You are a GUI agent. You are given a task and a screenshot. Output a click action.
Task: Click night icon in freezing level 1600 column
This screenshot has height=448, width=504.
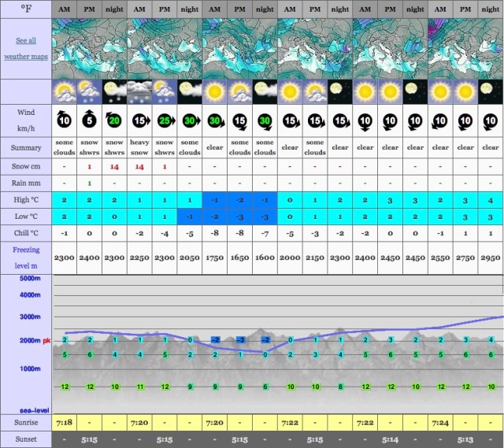click(265, 91)
